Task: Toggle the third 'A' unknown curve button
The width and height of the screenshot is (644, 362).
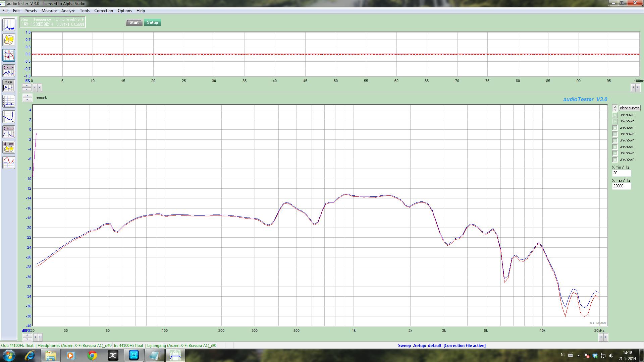Action: (615, 128)
